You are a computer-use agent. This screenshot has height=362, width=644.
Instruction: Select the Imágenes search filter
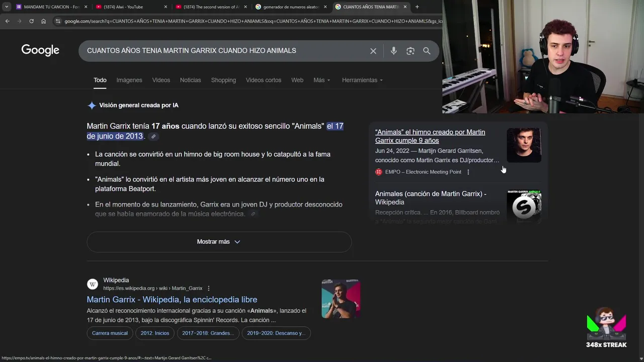coord(129,80)
